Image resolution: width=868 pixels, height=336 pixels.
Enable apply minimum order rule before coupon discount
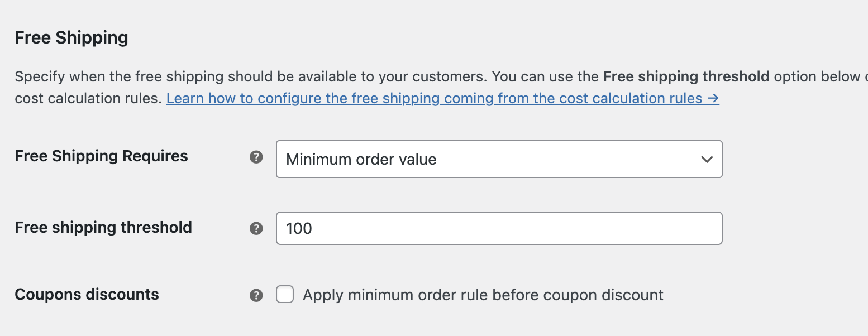coord(285,294)
